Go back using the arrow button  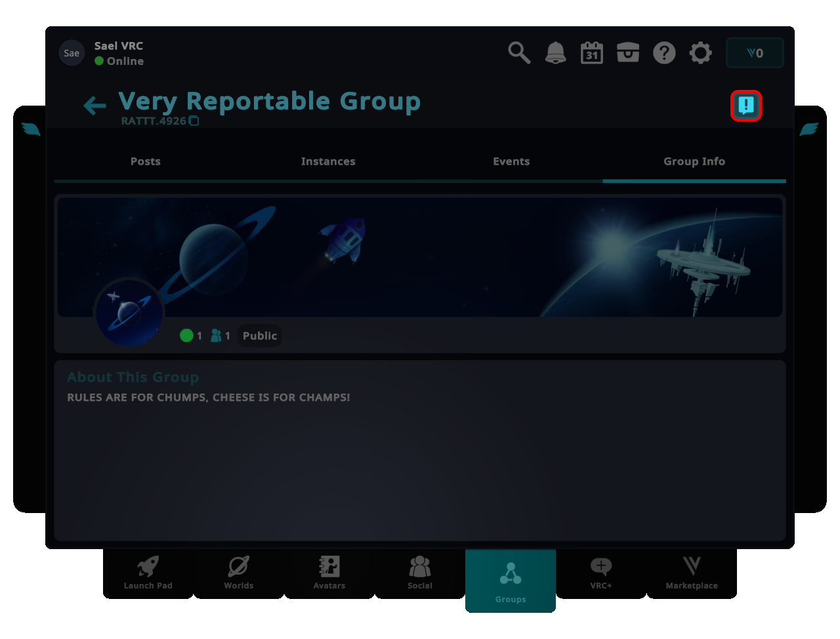pyautogui.click(x=94, y=105)
